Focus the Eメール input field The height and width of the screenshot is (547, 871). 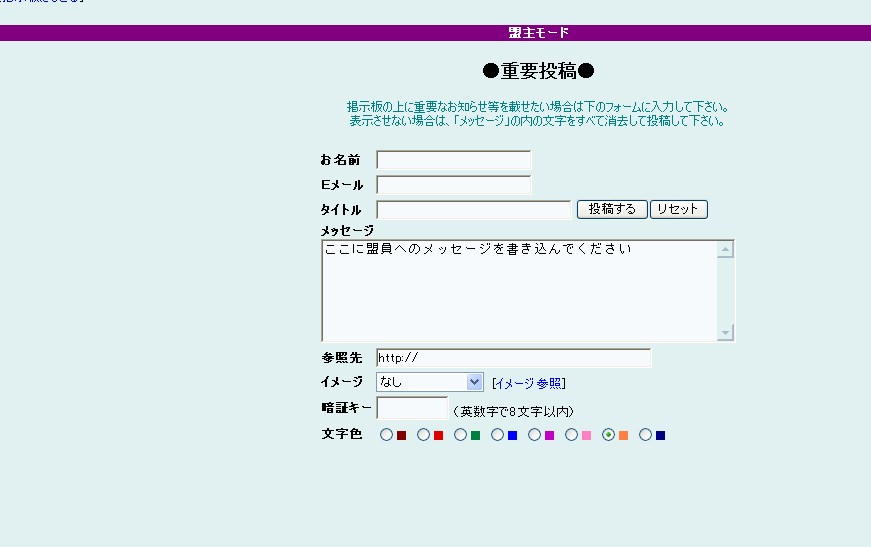(x=453, y=185)
